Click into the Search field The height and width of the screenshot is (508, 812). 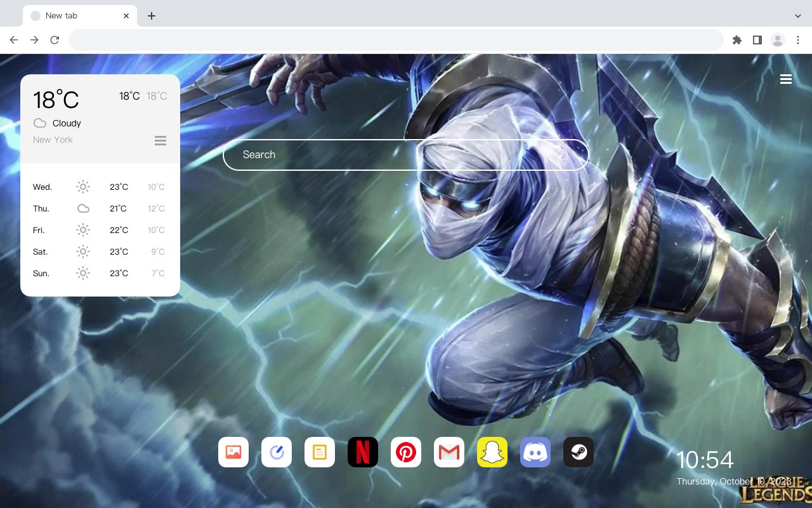[406, 155]
